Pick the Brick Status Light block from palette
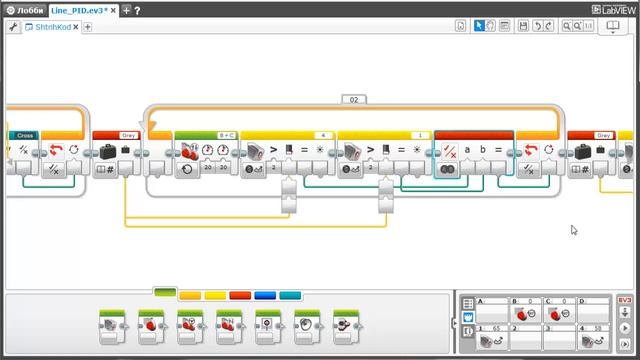This screenshot has width=640, height=360. 346,327
